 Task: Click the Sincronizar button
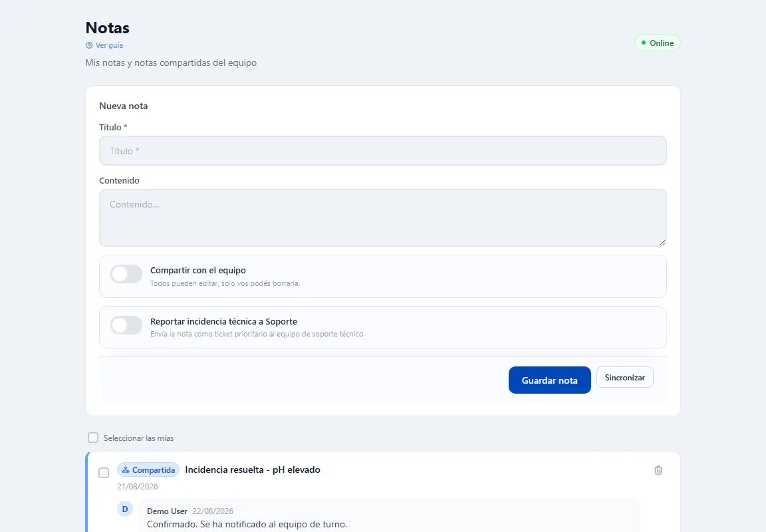pyautogui.click(x=625, y=378)
